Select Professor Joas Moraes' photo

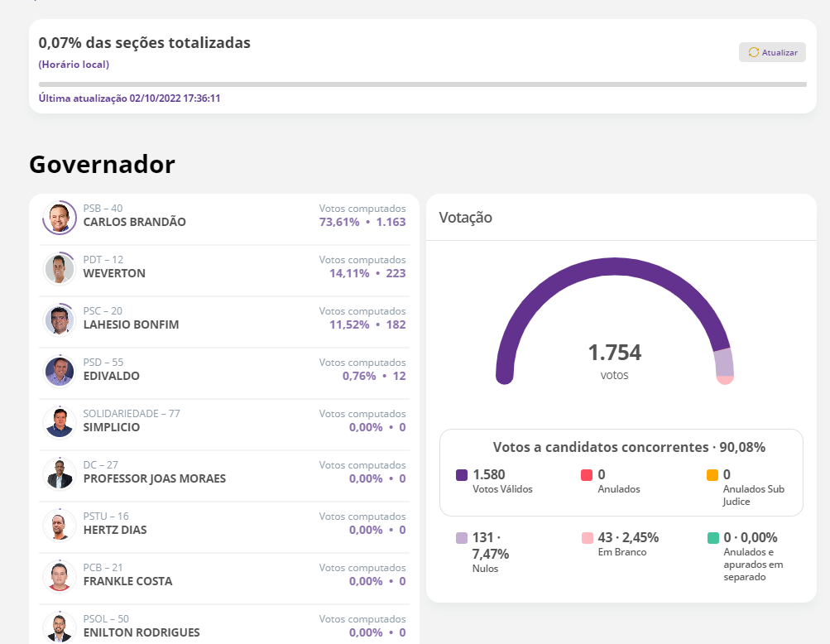point(60,474)
